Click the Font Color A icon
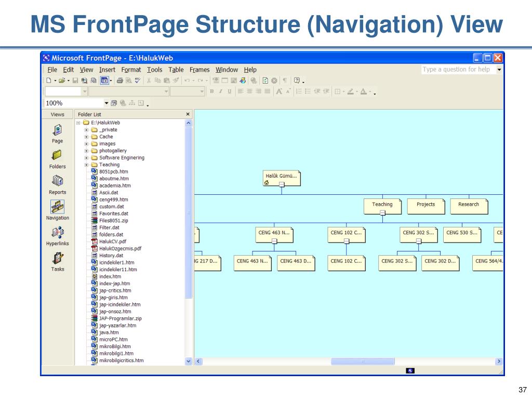 pos(363,91)
